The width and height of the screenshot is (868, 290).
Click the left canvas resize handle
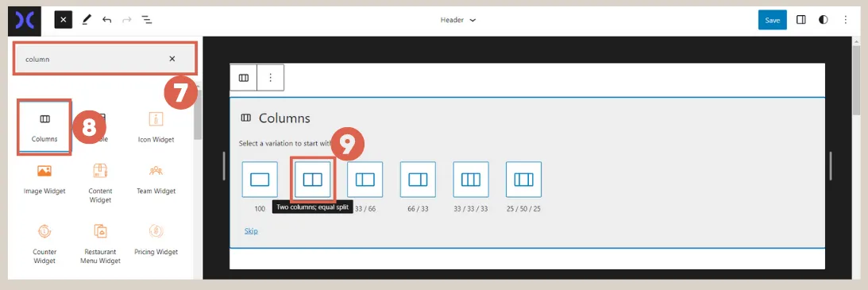click(x=224, y=165)
